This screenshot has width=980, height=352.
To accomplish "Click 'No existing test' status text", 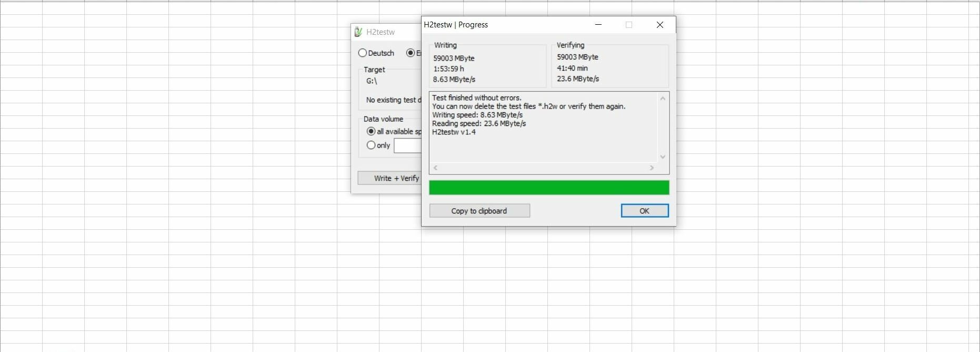I will pos(394,100).
